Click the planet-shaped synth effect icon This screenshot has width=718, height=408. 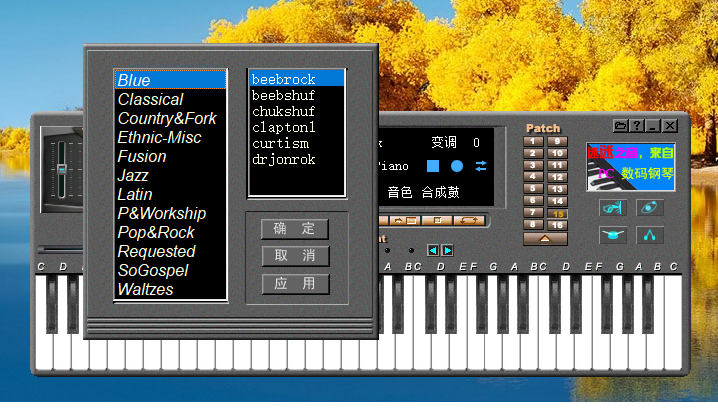point(649,207)
